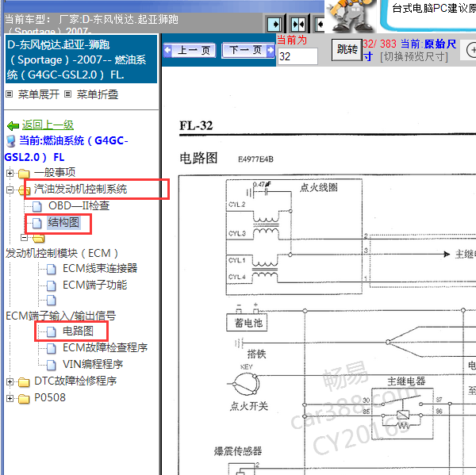Select the 一般事项 tree item
Image resolution: width=476 pixels, height=475 pixels.
55,172
